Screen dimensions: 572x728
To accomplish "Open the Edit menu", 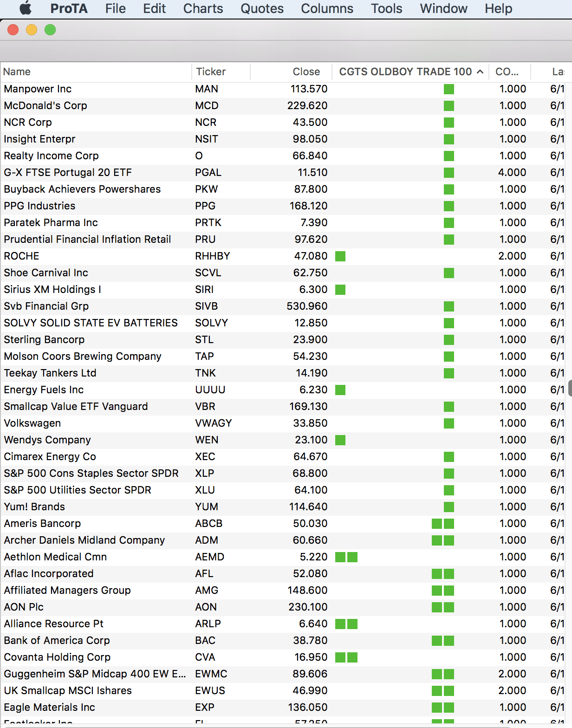I will pyautogui.click(x=154, y=8).
